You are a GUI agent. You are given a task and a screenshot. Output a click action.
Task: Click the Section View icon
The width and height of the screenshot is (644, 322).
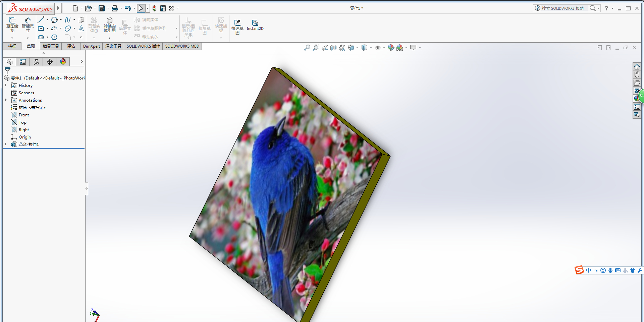(333, 48)
